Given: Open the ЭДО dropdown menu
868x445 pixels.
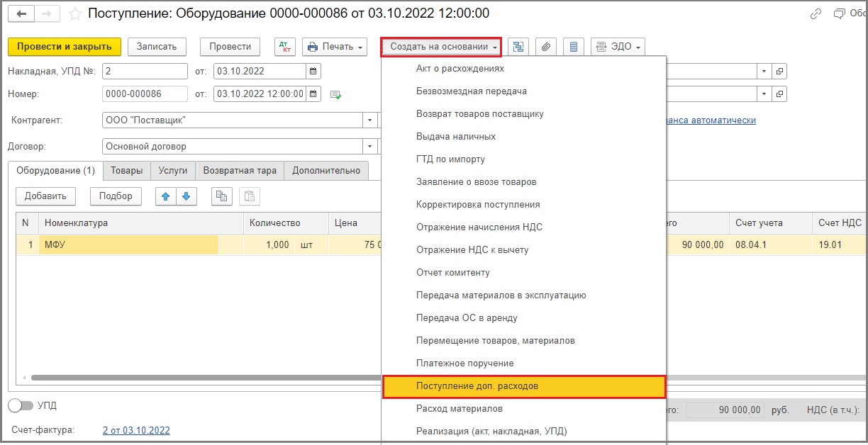Looking at the screenshot, I should point(617,47).
